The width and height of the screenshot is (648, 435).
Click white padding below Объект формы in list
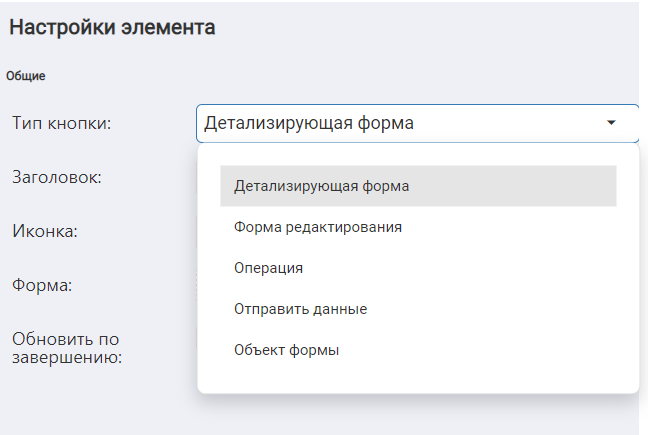point(418,380)
